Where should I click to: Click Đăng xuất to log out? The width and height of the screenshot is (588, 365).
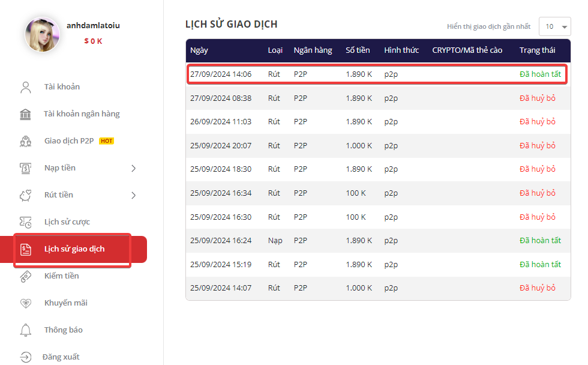click(x=61, y=357)
